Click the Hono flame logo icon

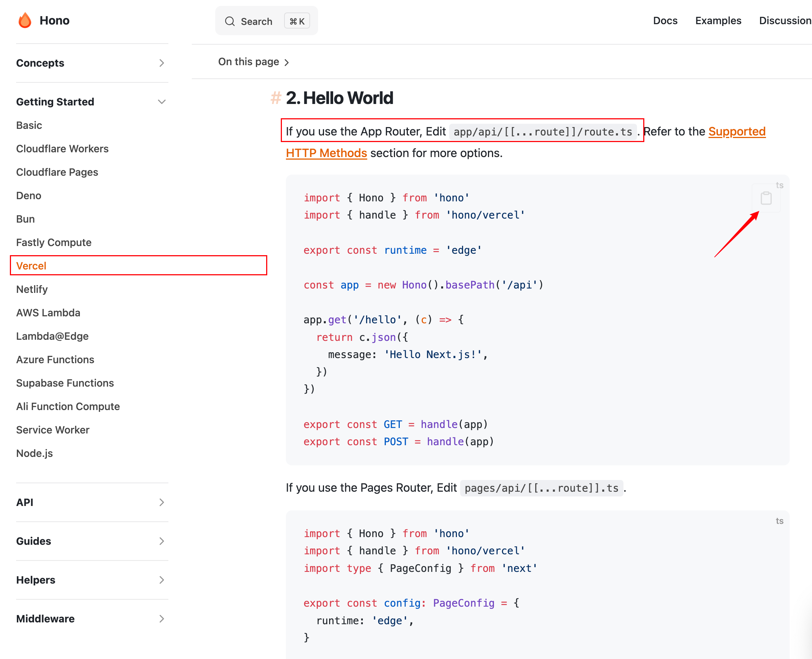pos(25,21)
